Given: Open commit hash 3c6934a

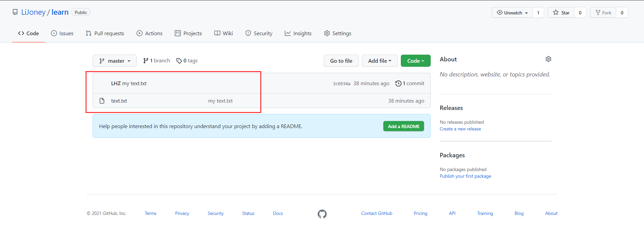Looking at the screenshot, I should (x=341, y=84).
